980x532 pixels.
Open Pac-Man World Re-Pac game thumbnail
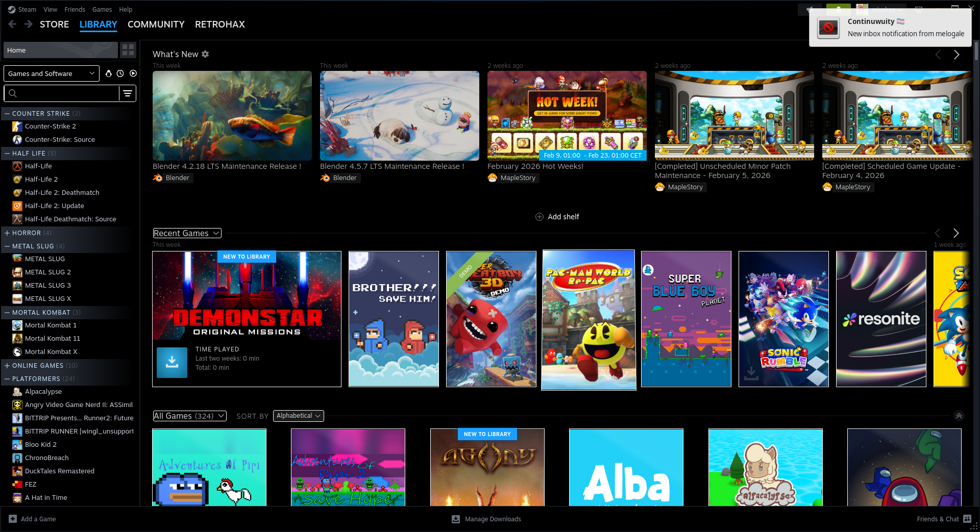(589, 320)
